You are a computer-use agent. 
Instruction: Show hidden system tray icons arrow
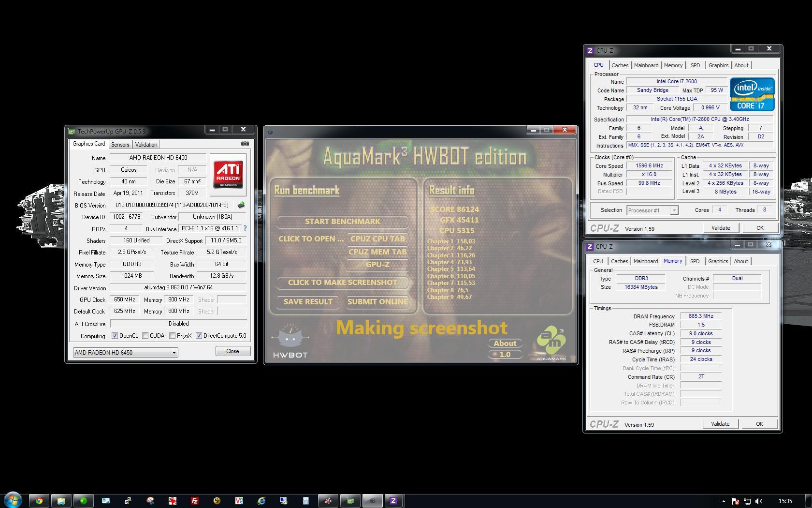coord(724,501)
